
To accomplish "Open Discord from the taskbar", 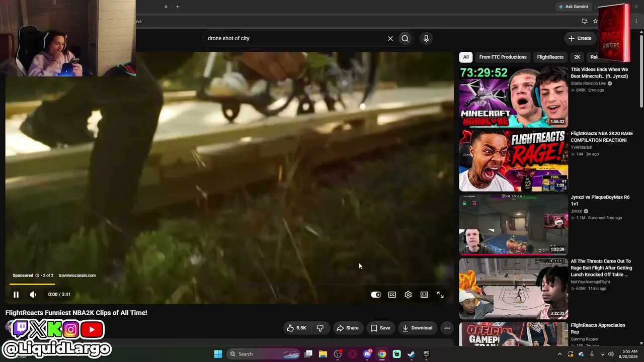I will 367,354.
